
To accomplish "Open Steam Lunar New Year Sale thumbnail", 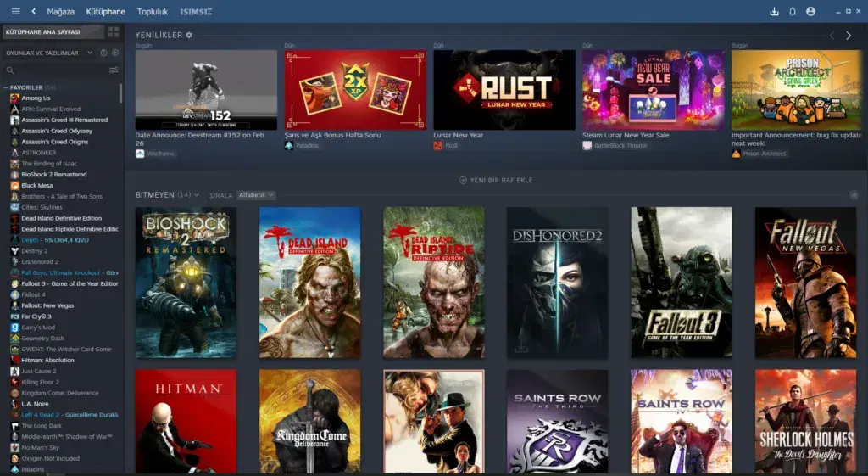I will point(654,90).
